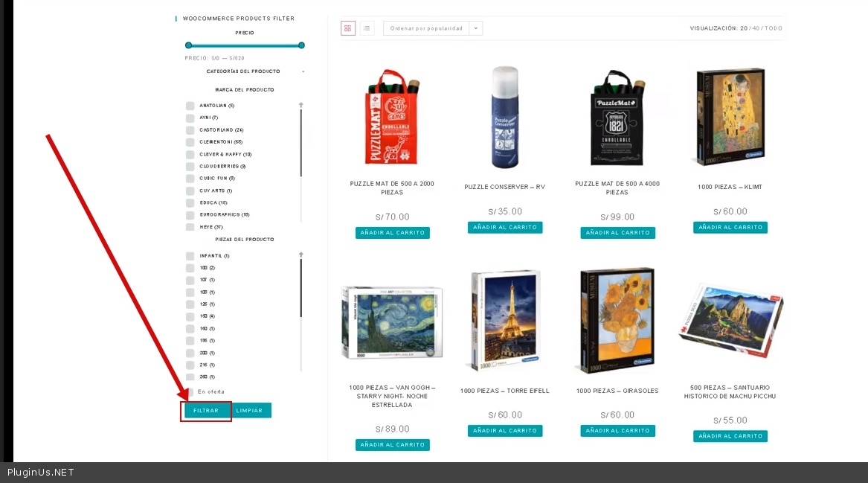
Task: Click the right price slider handle
Action: 301,45
